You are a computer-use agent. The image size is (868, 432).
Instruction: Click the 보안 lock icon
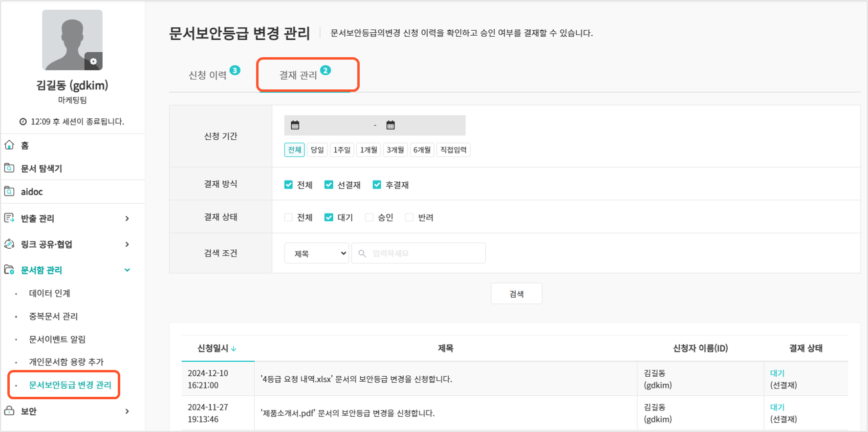coord(9,411)
